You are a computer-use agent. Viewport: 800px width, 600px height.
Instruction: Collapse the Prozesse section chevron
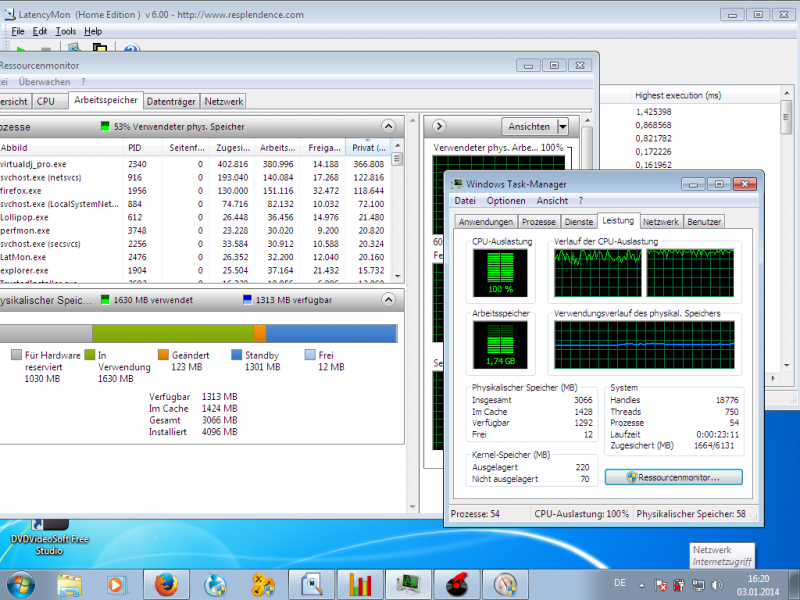click(388, 127)
